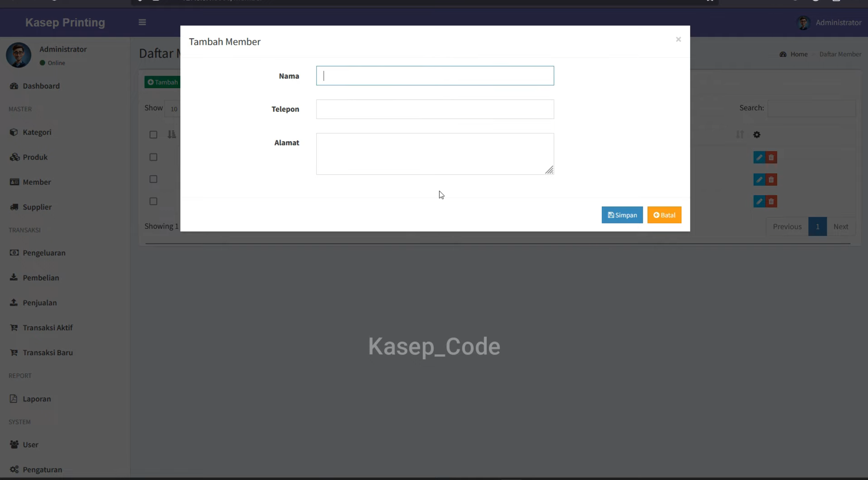Image resolution: width=868 pixels, height=480 pixels.
Task: Open Transaksi Baru cart icon
Action: tap(14, 353)
